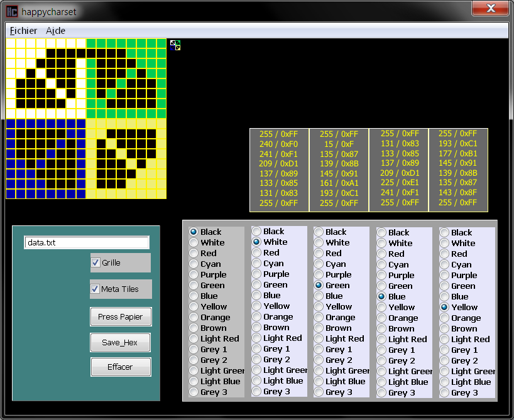Open the Aide menu
The image size is (514, 420).
(x=55, y=31)
